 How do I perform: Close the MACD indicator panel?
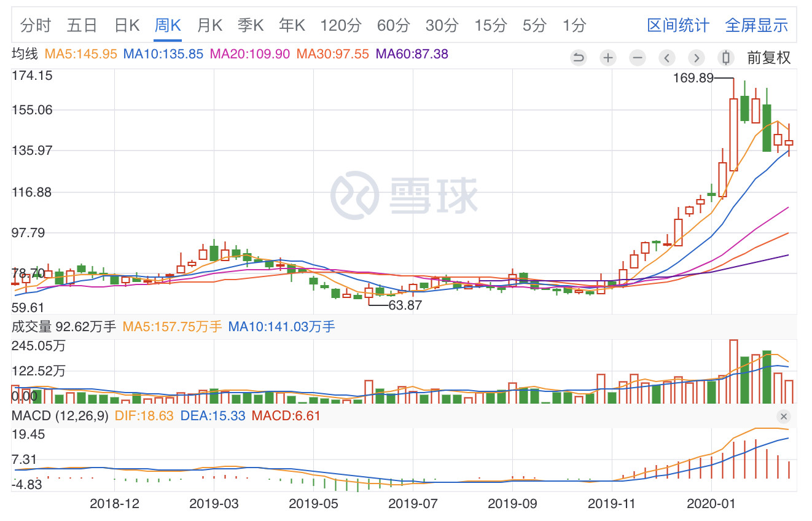pos(783,417)
